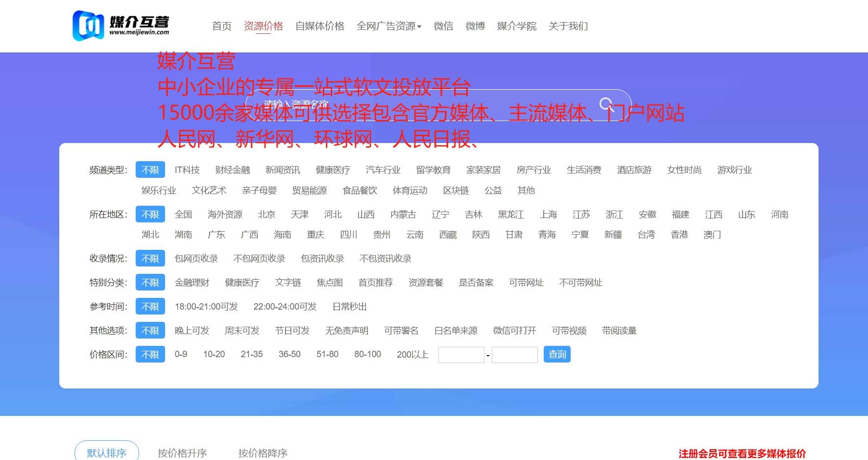
Task: Sort by 按价格升序
Action: 182,453
